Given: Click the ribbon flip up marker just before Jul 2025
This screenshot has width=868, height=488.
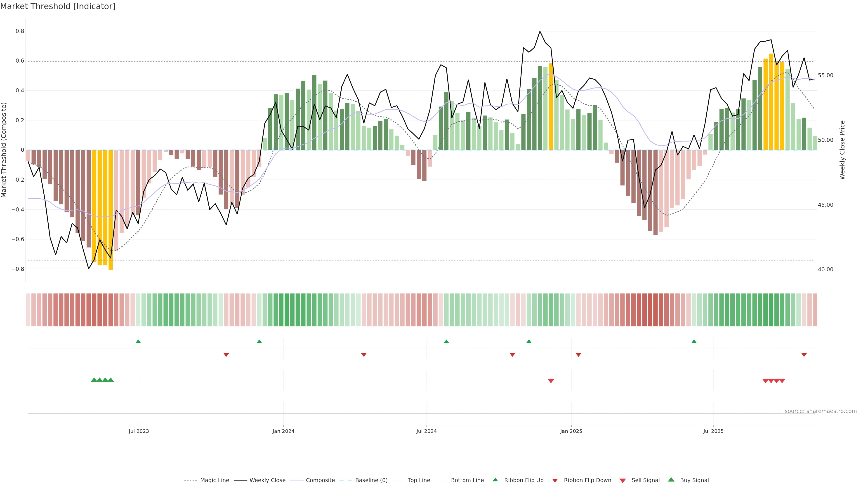Looking at the screenshot, I should click(694, 342).
